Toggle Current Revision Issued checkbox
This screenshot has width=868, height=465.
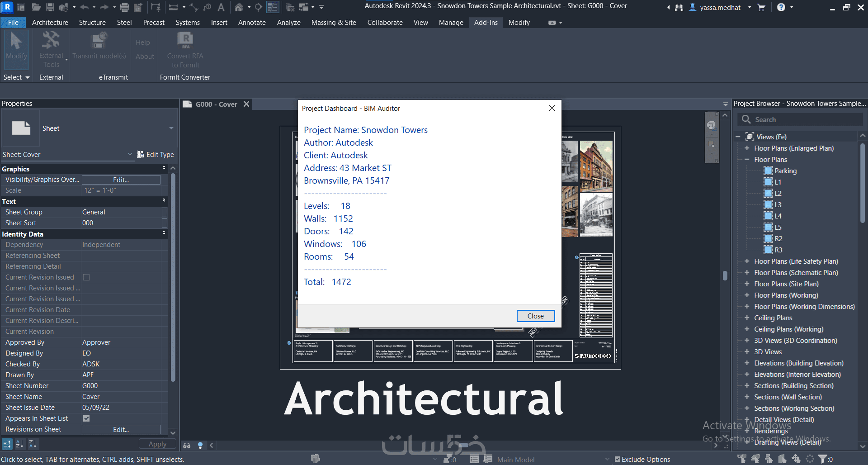(86, 277)
